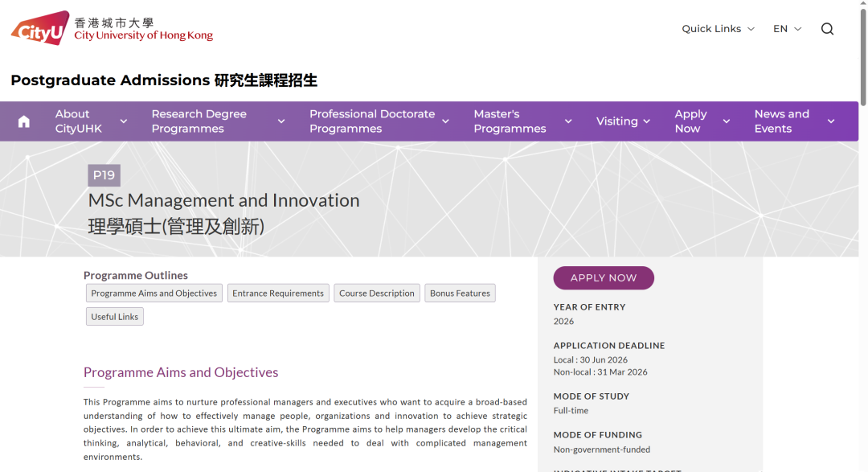Open the search function via magnifier icon
This screenshot has width=868, height=472.
pos(827,28)
